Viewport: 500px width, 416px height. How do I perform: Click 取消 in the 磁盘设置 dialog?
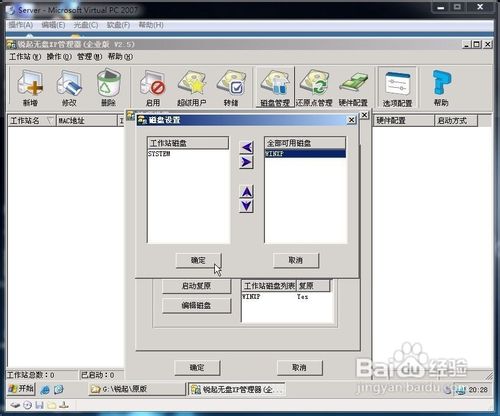coord(296,260)
